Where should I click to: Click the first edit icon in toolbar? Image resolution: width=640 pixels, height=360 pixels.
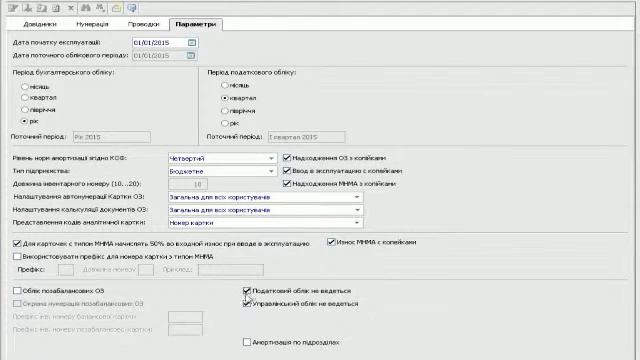(x=13, y=8)
